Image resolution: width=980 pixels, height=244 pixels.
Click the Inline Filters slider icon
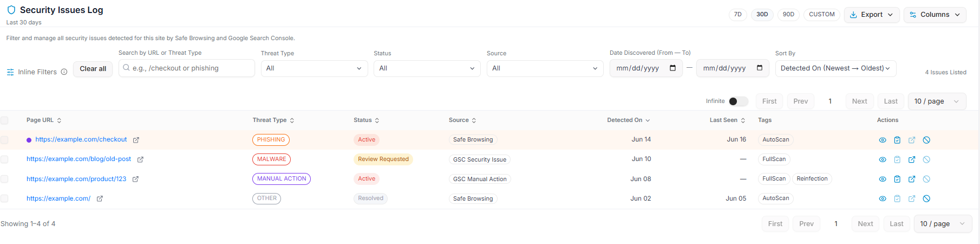coord(10,72)
